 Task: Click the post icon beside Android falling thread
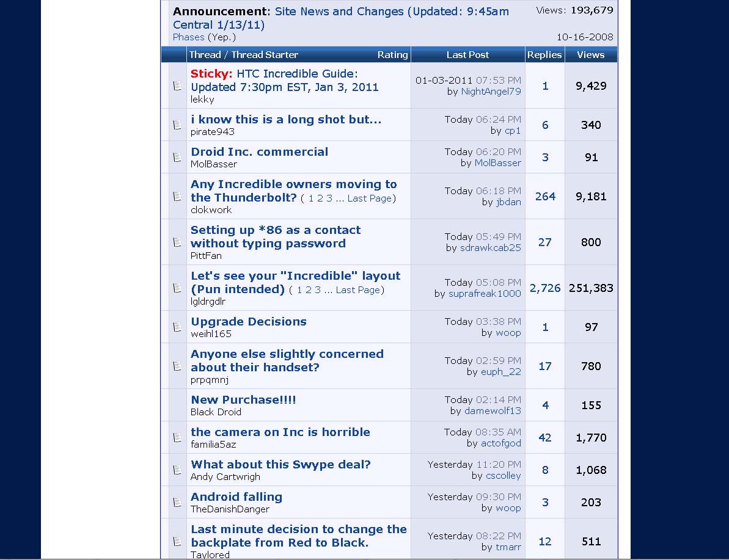(177, 503)
